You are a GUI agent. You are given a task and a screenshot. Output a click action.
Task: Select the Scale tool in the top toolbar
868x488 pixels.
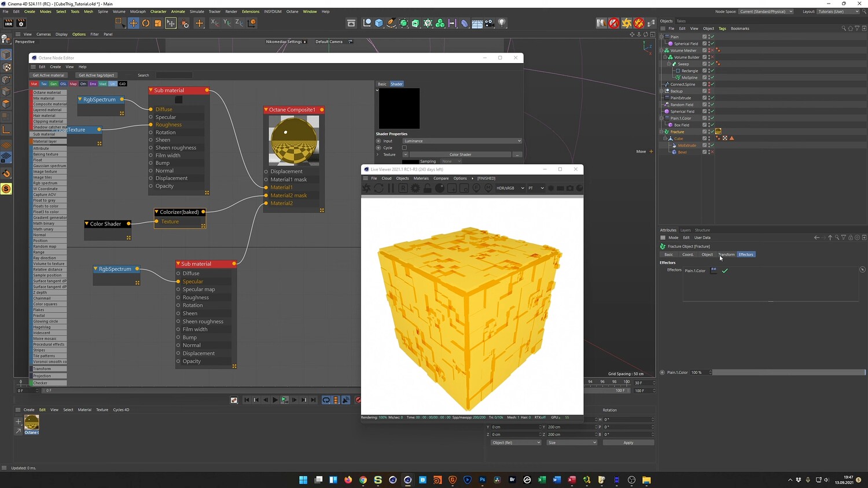(x=158, y=23)
